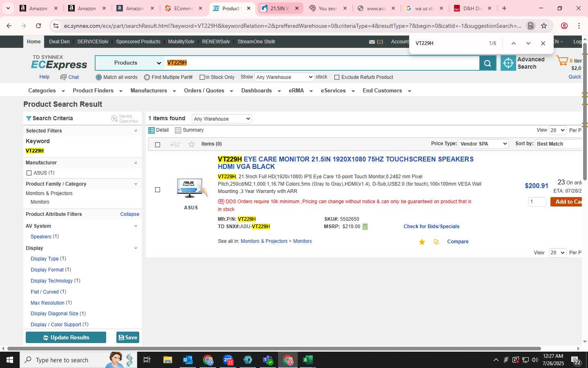This screenshot has width=588, height=368.
Task: Open the VT229H Eye Care Monitor title link
Action: (345, 163)
